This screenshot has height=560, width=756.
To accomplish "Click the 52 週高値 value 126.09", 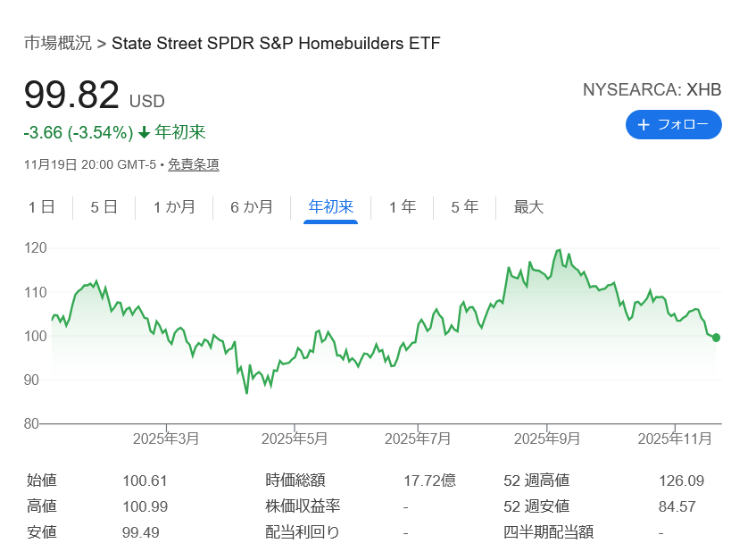I will tap(681, 481).
